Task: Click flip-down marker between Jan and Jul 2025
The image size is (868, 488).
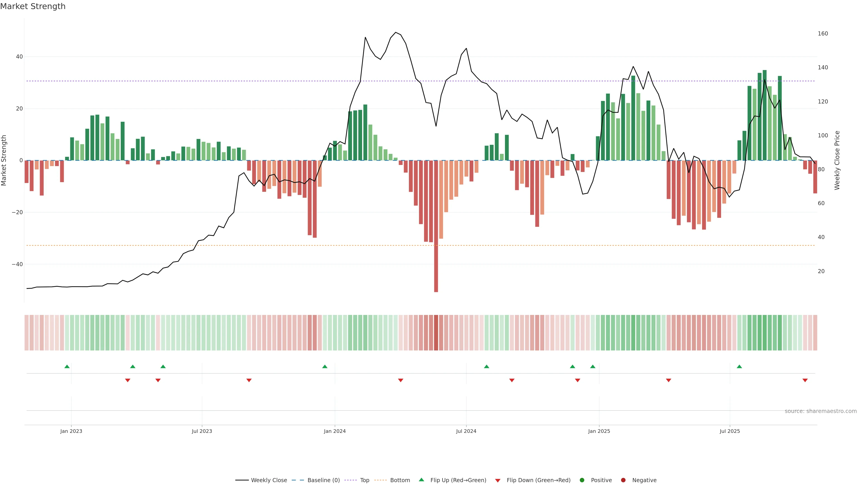Action: point(669,380)
